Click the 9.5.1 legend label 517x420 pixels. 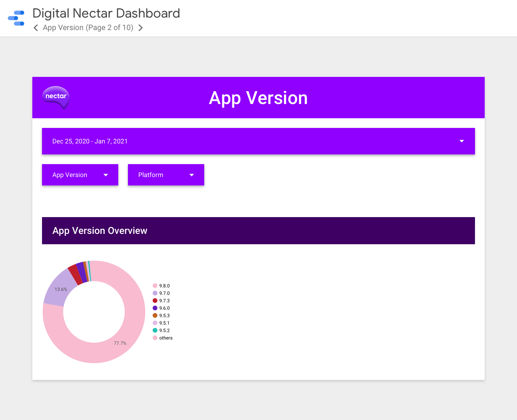point(164,323)
